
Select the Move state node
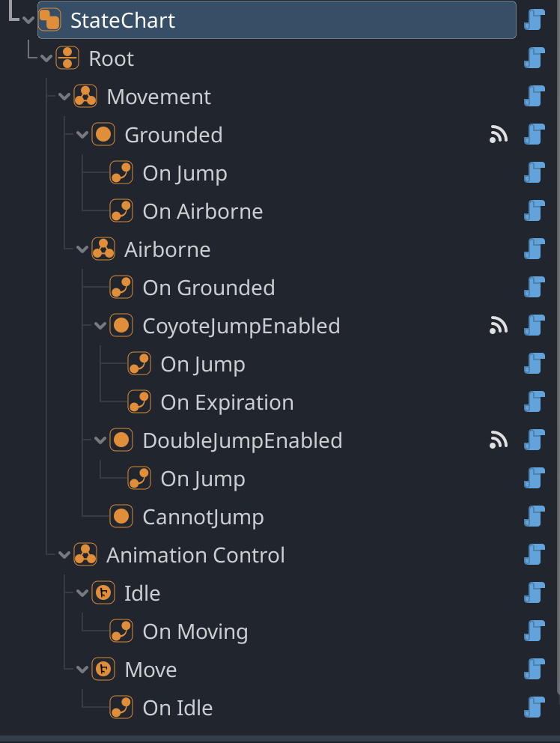pos(150,670)
